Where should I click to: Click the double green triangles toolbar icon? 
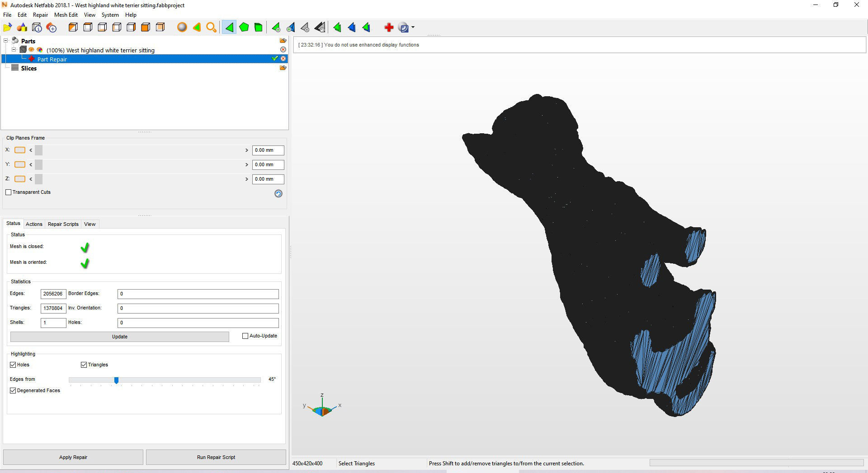[337, 28]
